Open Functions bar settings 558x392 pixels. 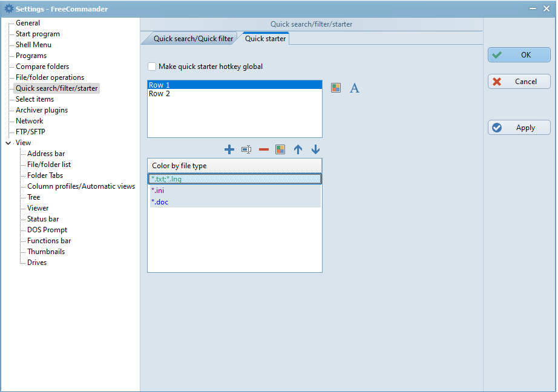tap(49, 241)
